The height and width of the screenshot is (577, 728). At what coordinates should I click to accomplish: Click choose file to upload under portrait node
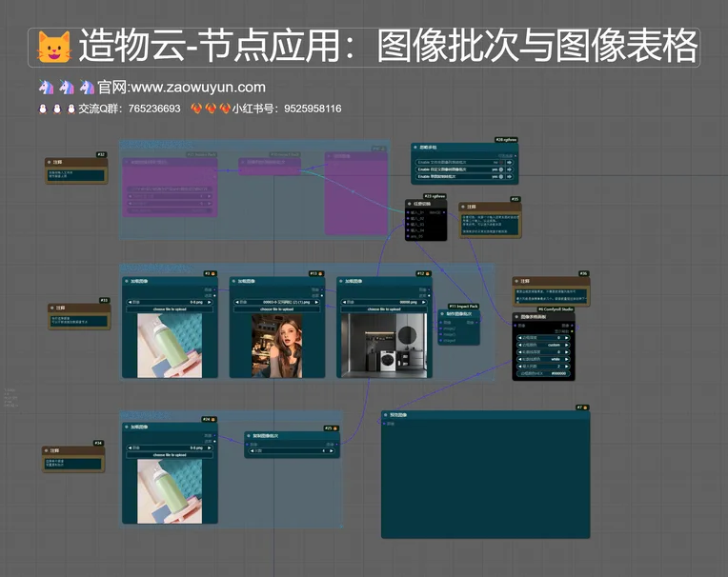click(276, 309)
